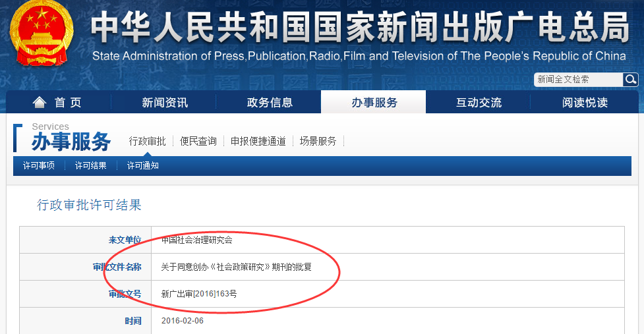Open the 互动交流 menu item
Viewport: 644px width, 334px height.
coord(479,103)
